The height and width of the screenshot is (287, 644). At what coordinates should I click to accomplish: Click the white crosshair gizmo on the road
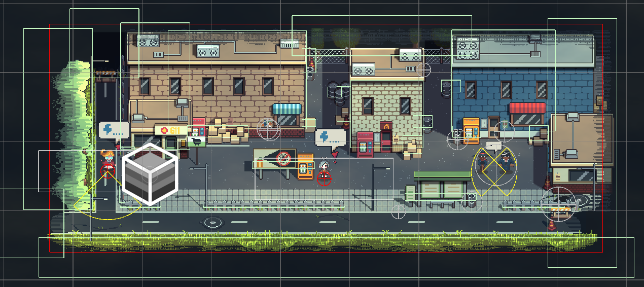pyautogui.click(x=399, y=211)
